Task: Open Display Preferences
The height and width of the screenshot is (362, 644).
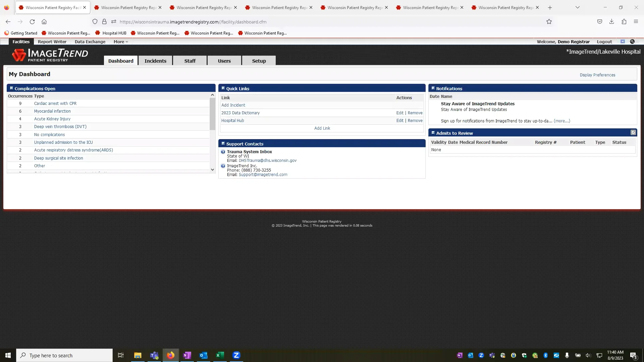Action: [x=597, y=75]
